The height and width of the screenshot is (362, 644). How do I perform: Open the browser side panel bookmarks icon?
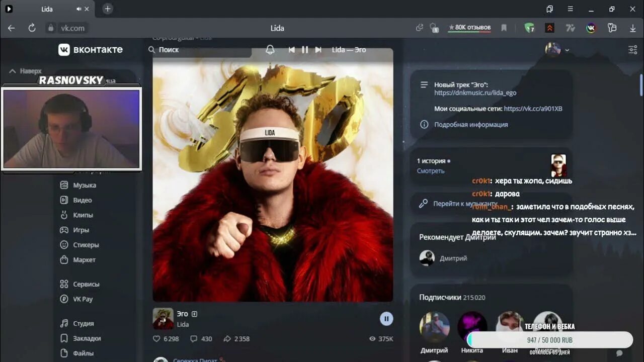(x=549, y=9)
